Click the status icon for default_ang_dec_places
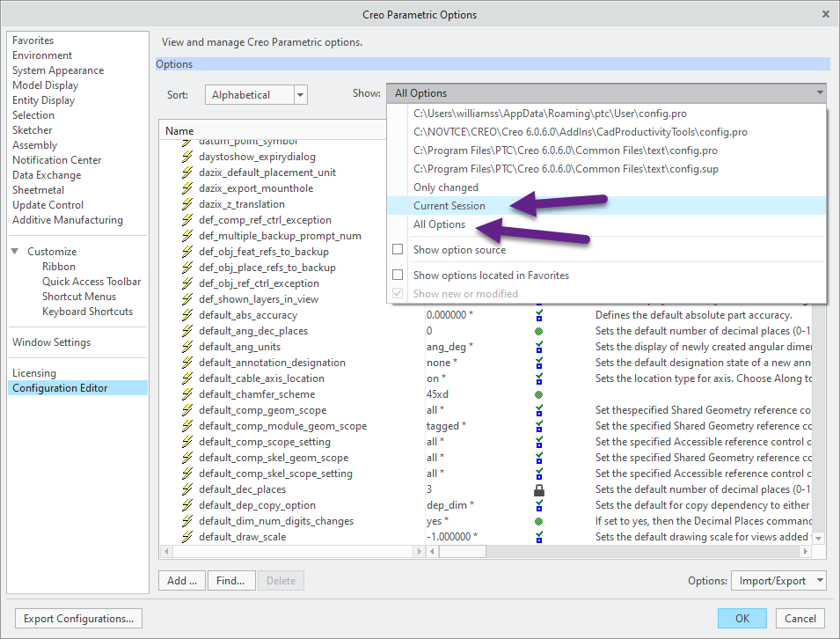Image resolution: width=840 pixels, height=639 pixels. click(x=539, y=331)
